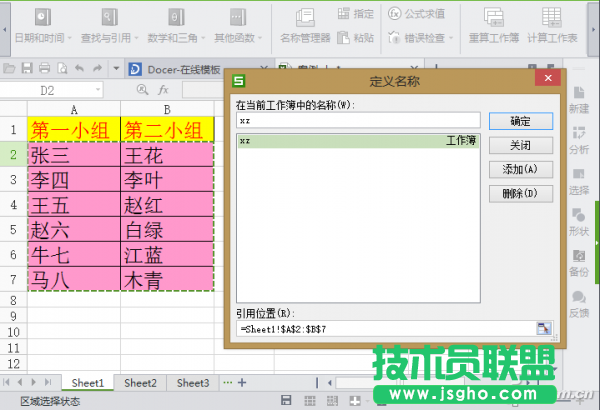The image size is (600, 410).
Task: Switch to the Sheet3 tab
Action: 193,383
